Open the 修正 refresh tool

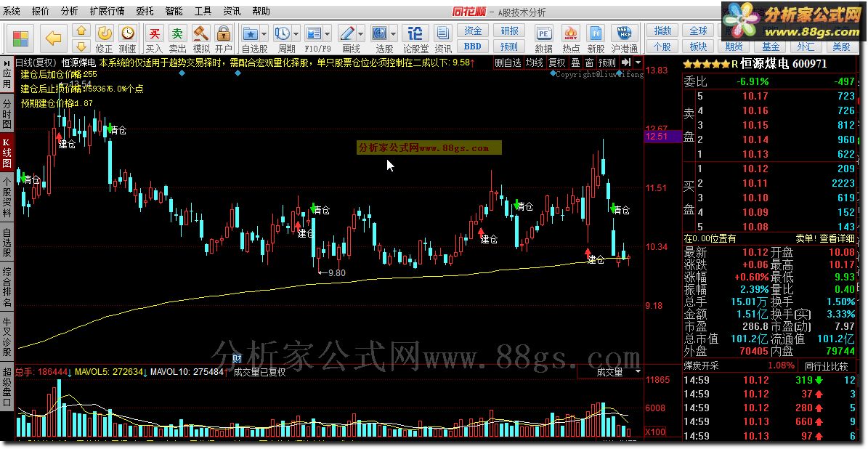tap(104, 39)
